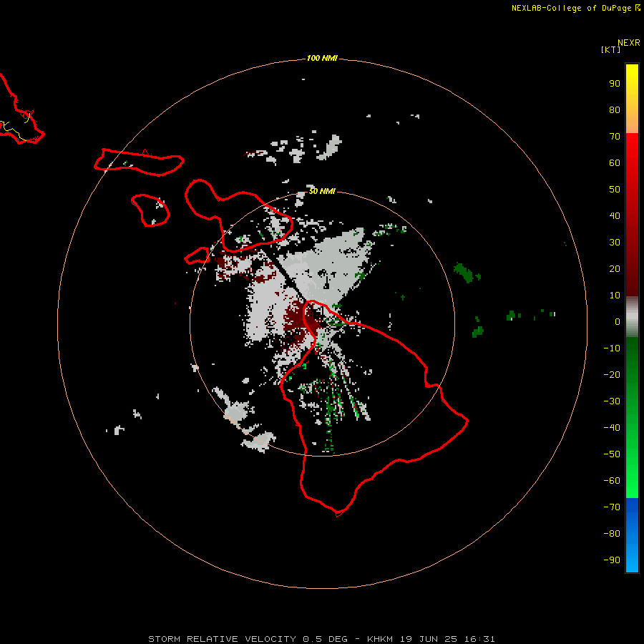Screen dimensions: 644x644
Task: Click the '-60' value on velocity scale
Action: (x=612, y=481)
